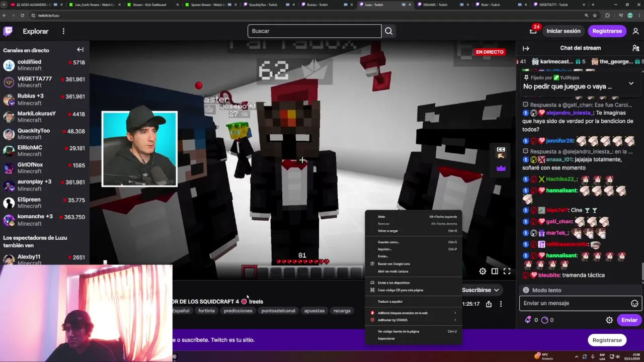Screen dimensions: 644x362
Task: Toggle the CC closed captions overlay
Action: click(501, 152)
